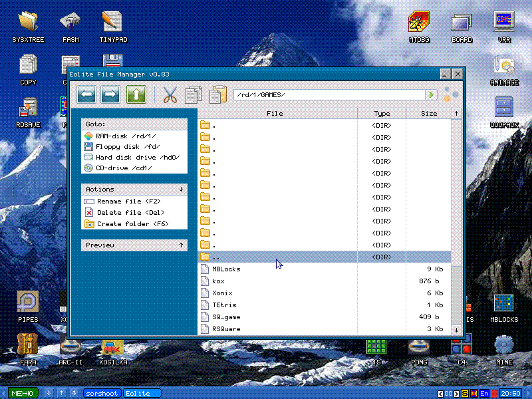Go to RAM-disk /rd/1/
This screenshot has width=532, height=399.
126,136
